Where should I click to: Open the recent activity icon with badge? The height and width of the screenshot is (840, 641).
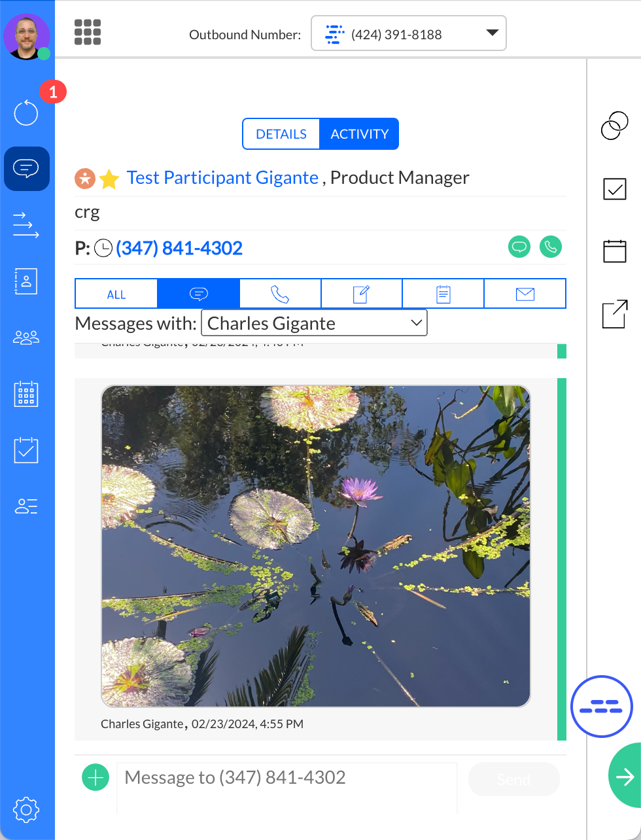click(27, 113)
